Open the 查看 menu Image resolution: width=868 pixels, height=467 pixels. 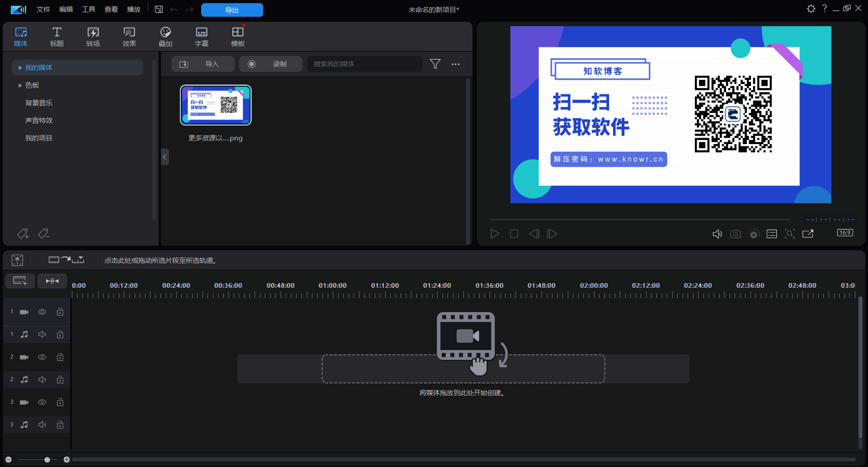(111, 9)
